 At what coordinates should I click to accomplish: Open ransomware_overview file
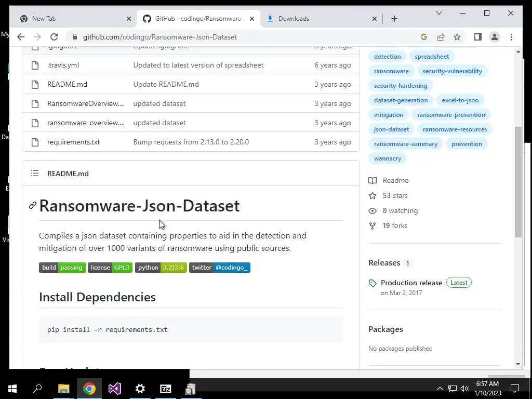86,123
